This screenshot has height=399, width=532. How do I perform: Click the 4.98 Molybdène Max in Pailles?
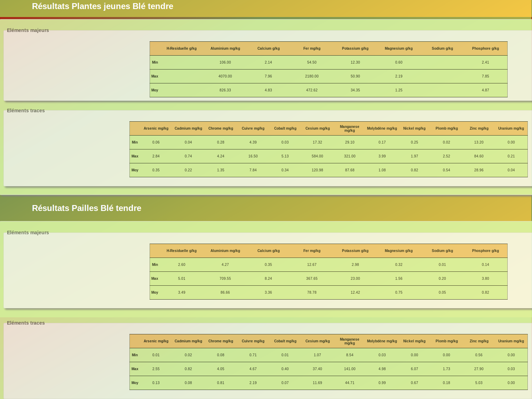point(382,369)
